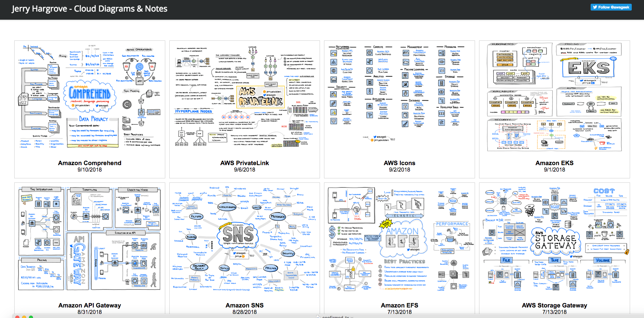Click the AWS PrivateLink title link
Image resolution: width=644 pixels, height=318 pixels.
[245, 163]
